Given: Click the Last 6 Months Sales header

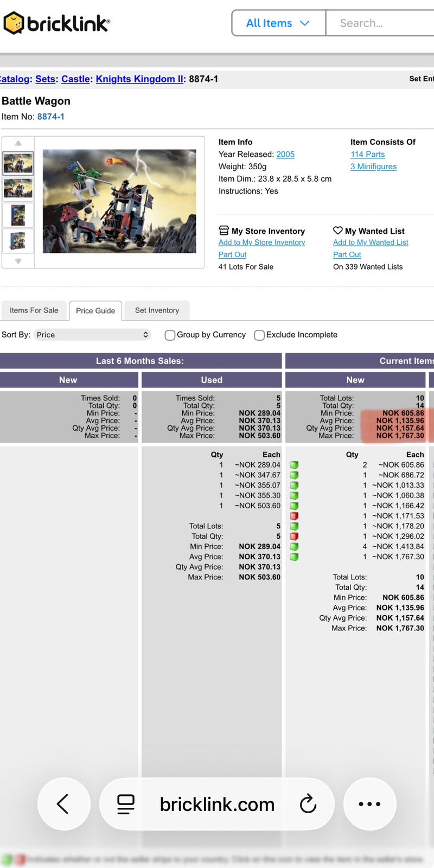Looking at the screenshot, I should pos(140,361).
